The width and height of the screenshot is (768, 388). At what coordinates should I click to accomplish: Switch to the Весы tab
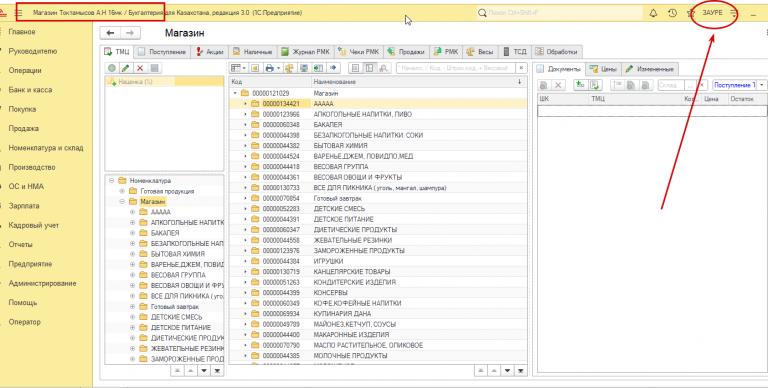(480, 51)
